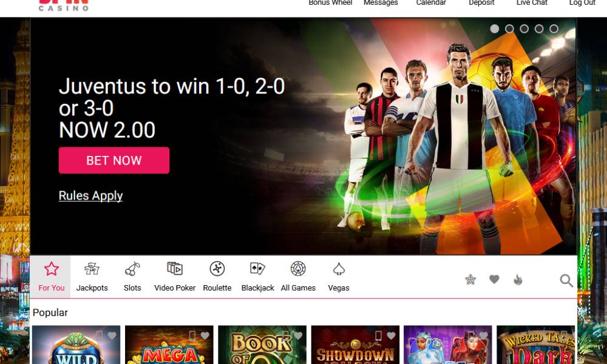Click the search magnifier icon
This screenshot has height=364, width=607.
(x=566, y=280)
